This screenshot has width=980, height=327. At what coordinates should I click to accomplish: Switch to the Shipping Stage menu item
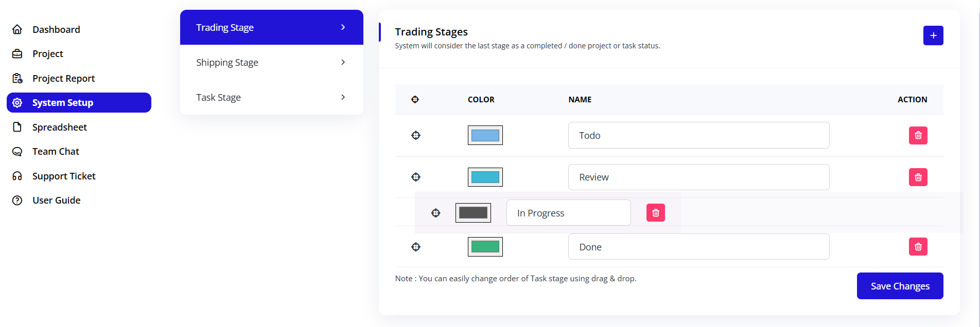tap(227, 62)
